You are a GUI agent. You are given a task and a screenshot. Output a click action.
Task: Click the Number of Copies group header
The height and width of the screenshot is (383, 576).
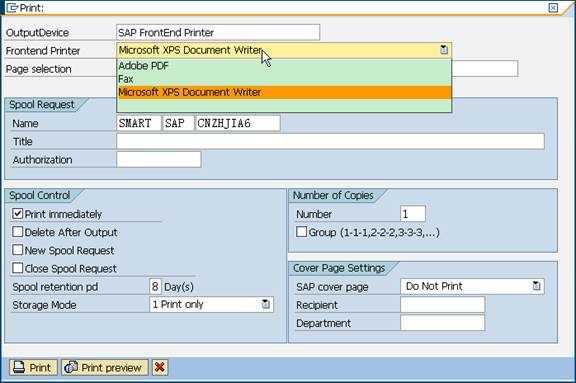tap(333, 195)
